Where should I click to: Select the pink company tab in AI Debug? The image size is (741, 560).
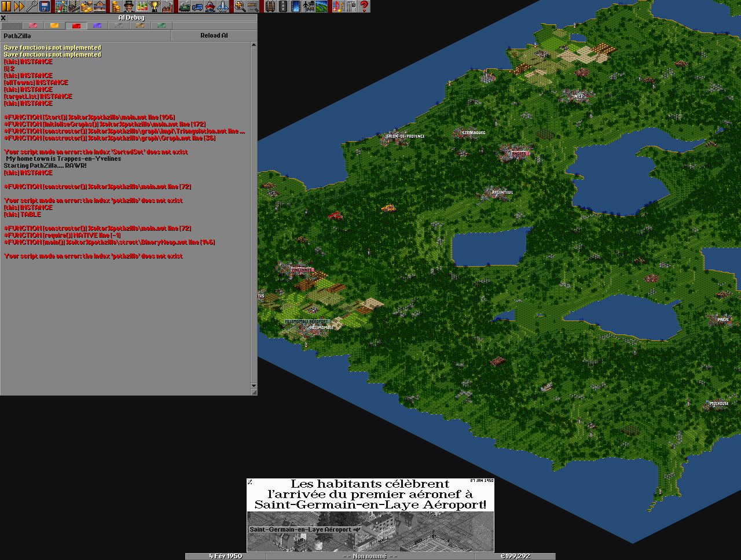33,25
